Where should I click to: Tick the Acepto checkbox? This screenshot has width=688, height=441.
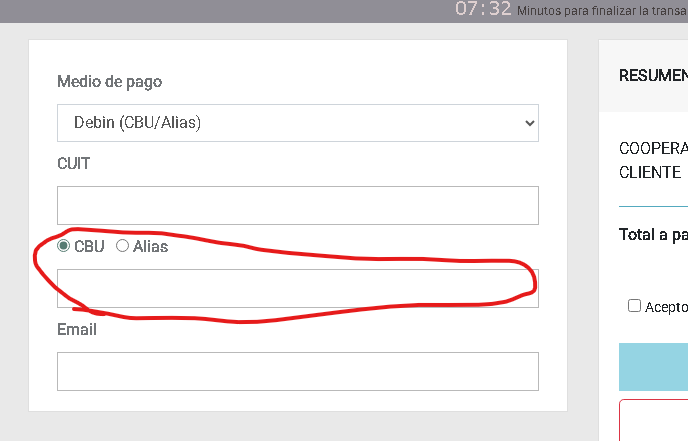pos(634,306)
